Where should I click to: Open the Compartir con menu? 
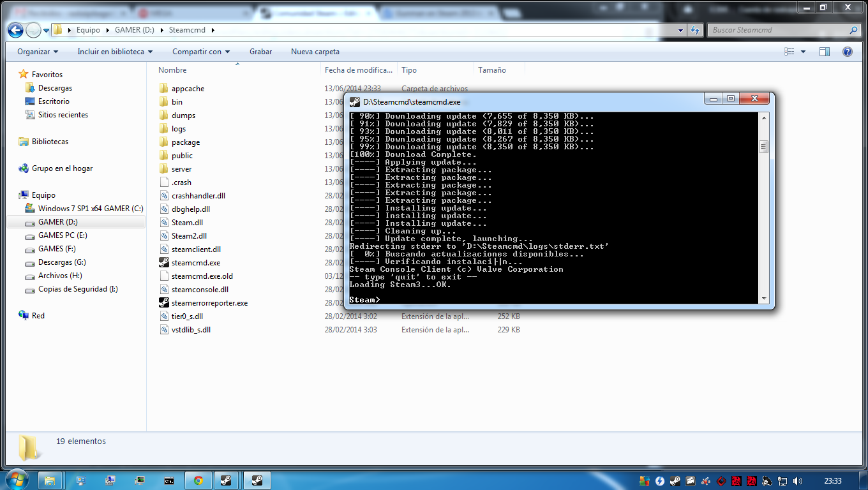point(201,52)
